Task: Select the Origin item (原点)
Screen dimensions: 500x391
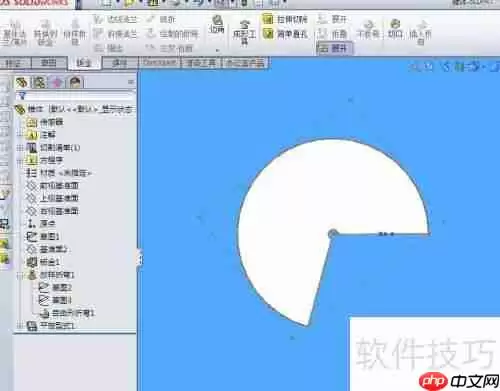Action: click(x=41, y=224)
